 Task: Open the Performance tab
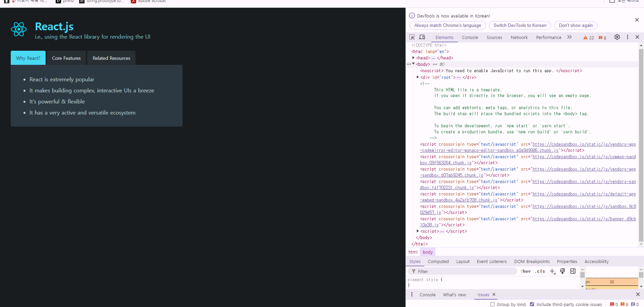click(x=549, y=38)
